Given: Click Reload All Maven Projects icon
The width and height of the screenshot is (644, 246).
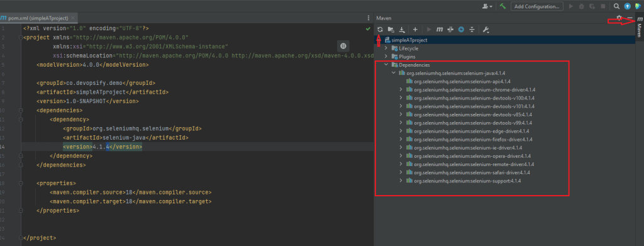Looking at the screenshot, I should point(380,29).
